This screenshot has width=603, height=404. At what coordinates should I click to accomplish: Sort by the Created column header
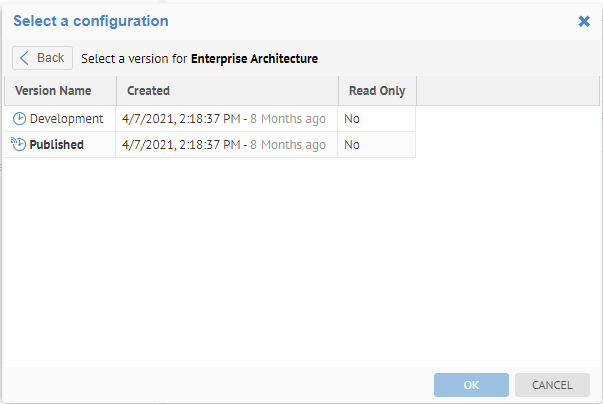(148, 91)
